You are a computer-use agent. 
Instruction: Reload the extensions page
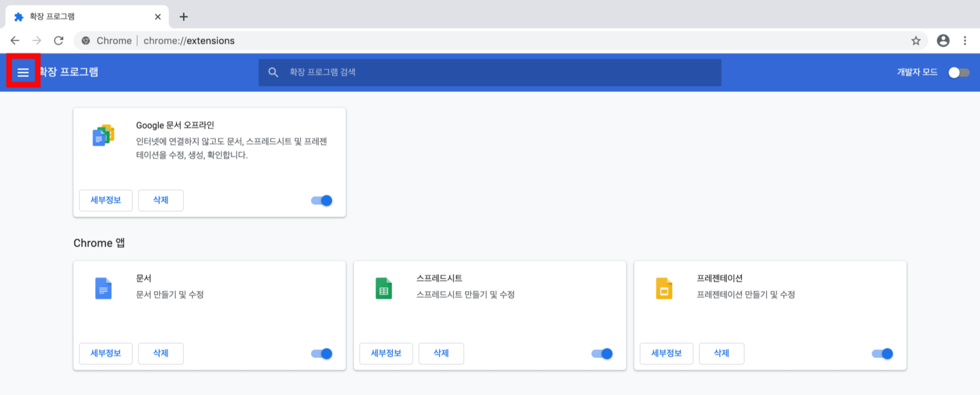59,41
